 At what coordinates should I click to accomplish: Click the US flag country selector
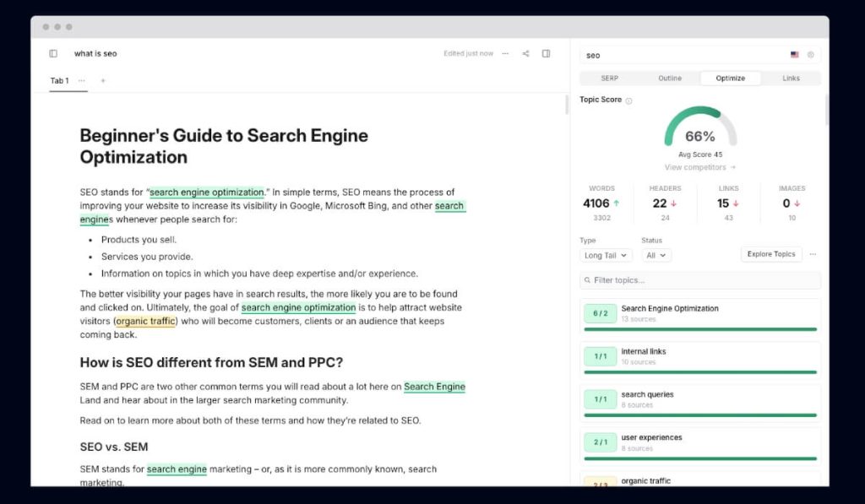pos(794,55)
